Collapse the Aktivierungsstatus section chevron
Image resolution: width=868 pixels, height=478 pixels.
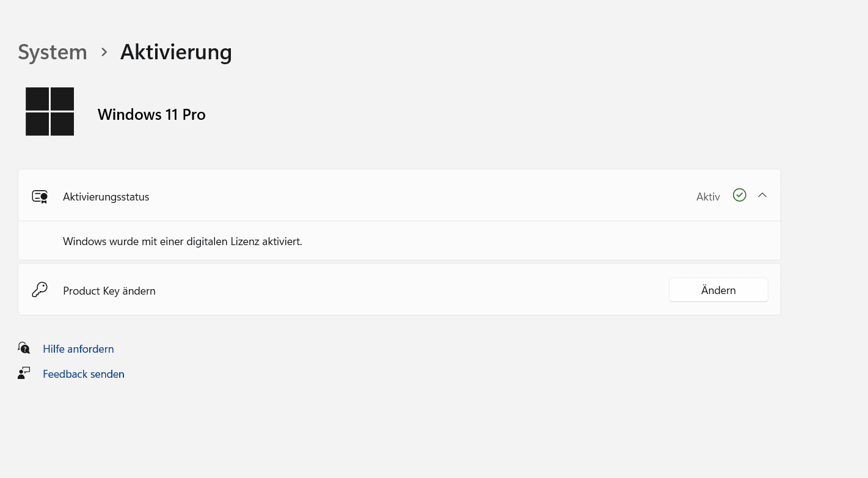(x=762, y=195)
